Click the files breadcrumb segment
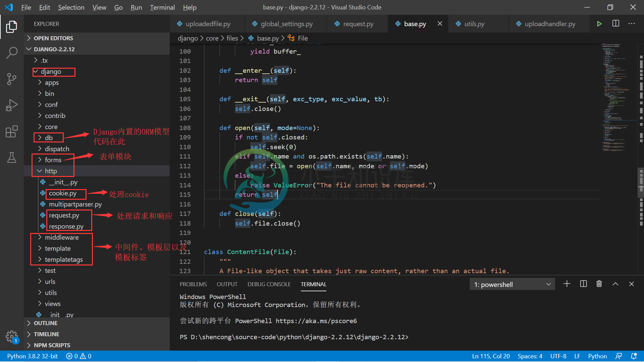The height and width of the screenshot is (362, 644). tap(232, 38)
